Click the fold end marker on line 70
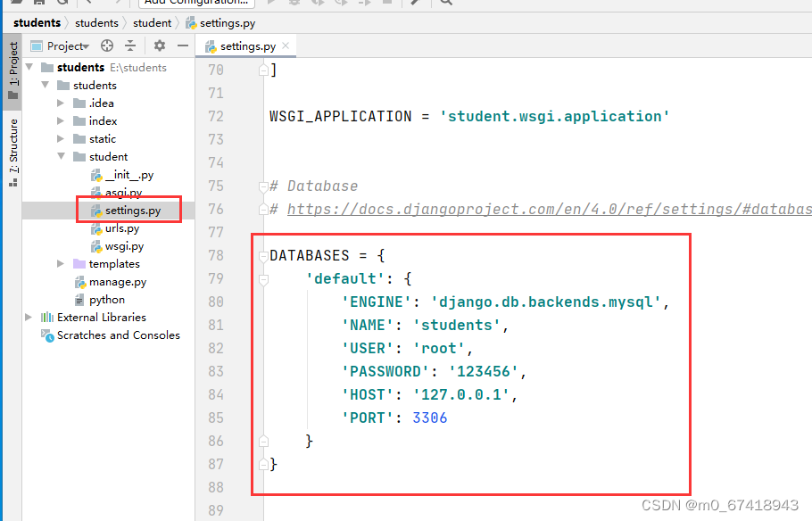The image size is (812, 521). coord(263,70)
